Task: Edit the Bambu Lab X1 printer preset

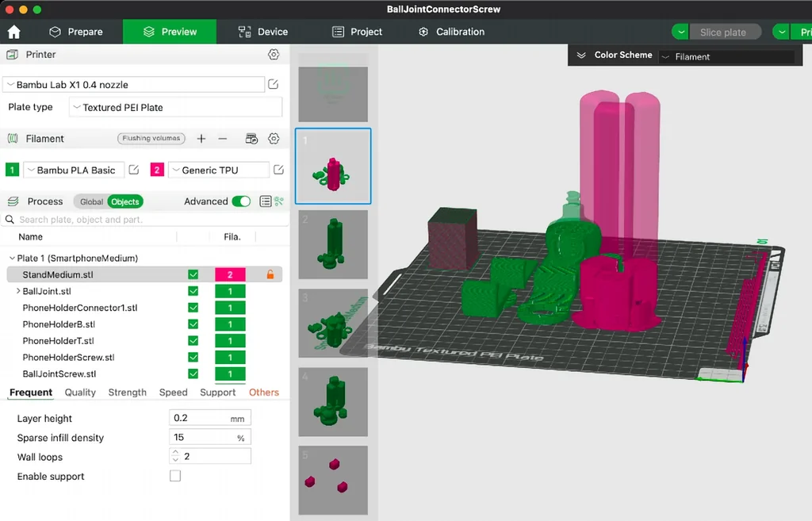Action: point(274,84)
